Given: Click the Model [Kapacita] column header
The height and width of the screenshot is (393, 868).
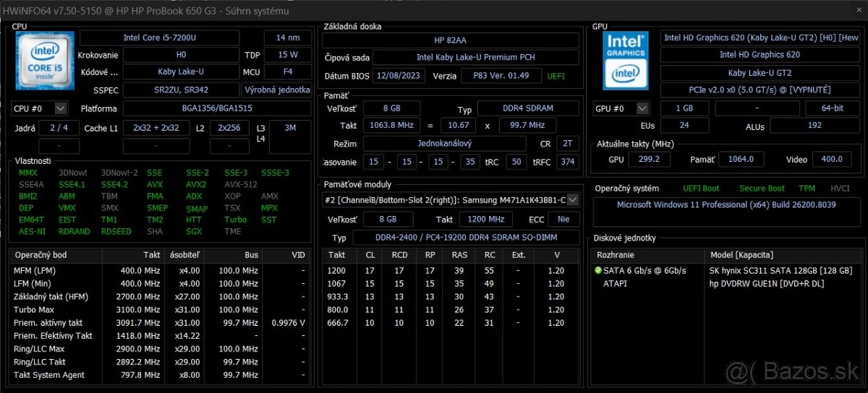Looking at the screenshot, I should pyautogui.click(x=741, y=255).
